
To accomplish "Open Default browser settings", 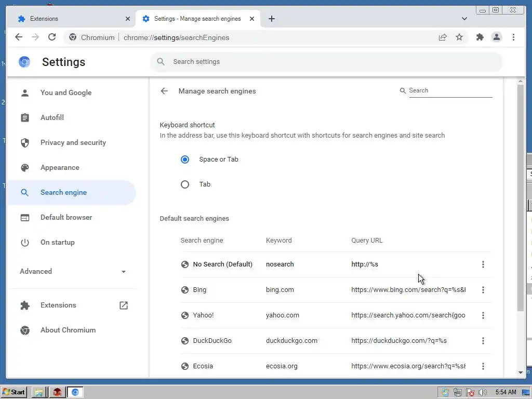I will click(72, 218).
